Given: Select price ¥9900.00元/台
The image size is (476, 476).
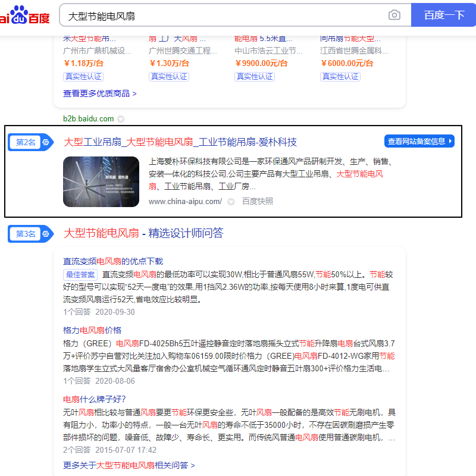Looking at the screenshot, I should click(261, 63).
